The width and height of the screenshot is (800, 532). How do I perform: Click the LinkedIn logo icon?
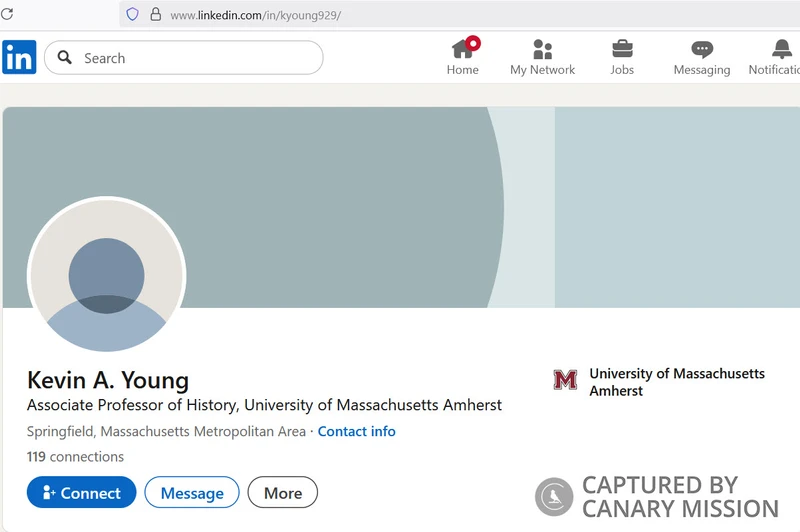[19, 57]
